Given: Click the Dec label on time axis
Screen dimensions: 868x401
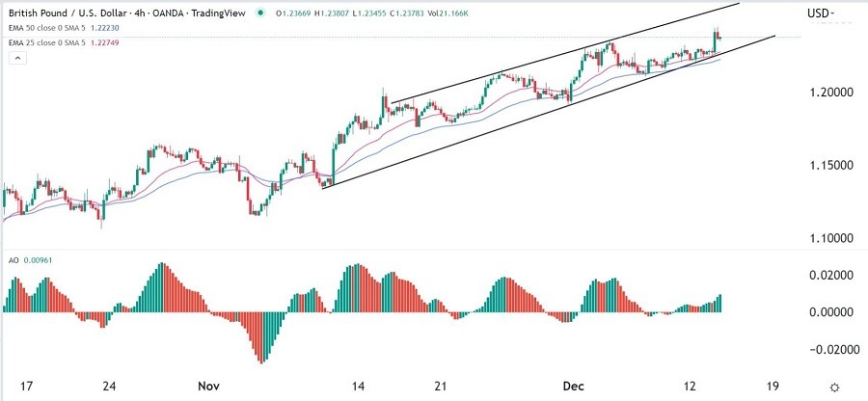Looking at the screenshot, I should [x=573, y=386].
